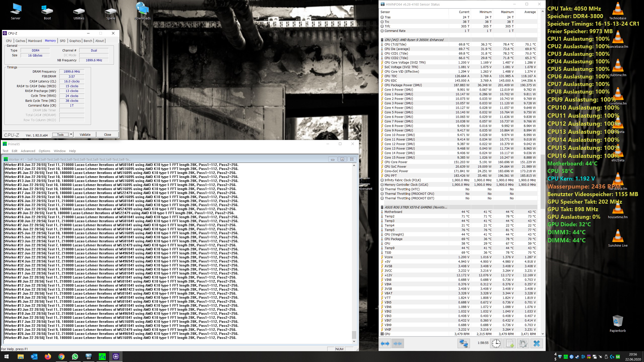Start logging sensors to file
Screen dimensions: 644x362
510,343
